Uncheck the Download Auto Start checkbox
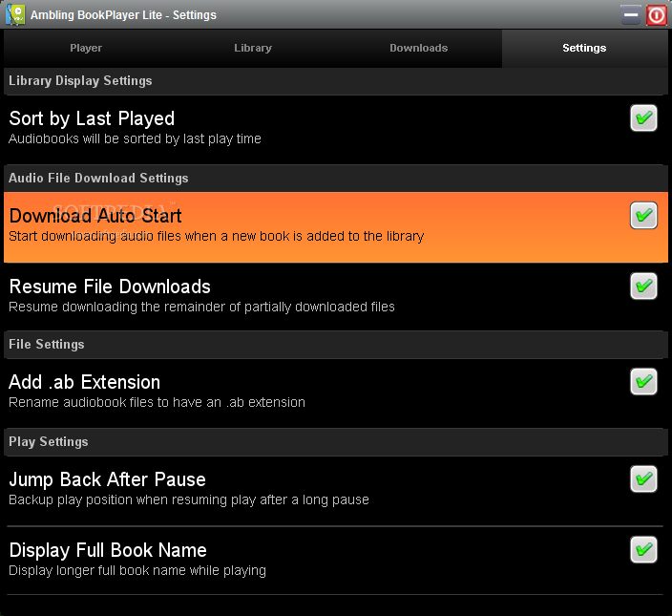This screenshot has height=616, width=672. [643, 215]
